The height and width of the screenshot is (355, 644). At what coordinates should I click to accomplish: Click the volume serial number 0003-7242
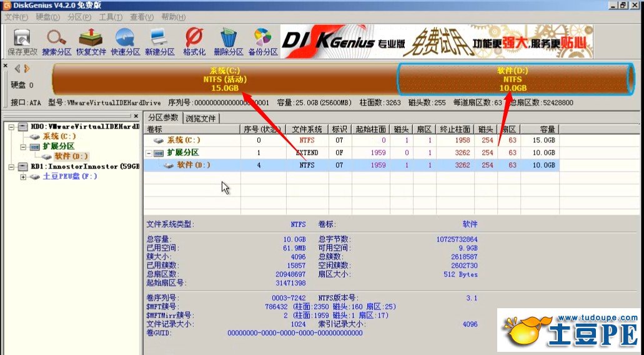[289, 298]
